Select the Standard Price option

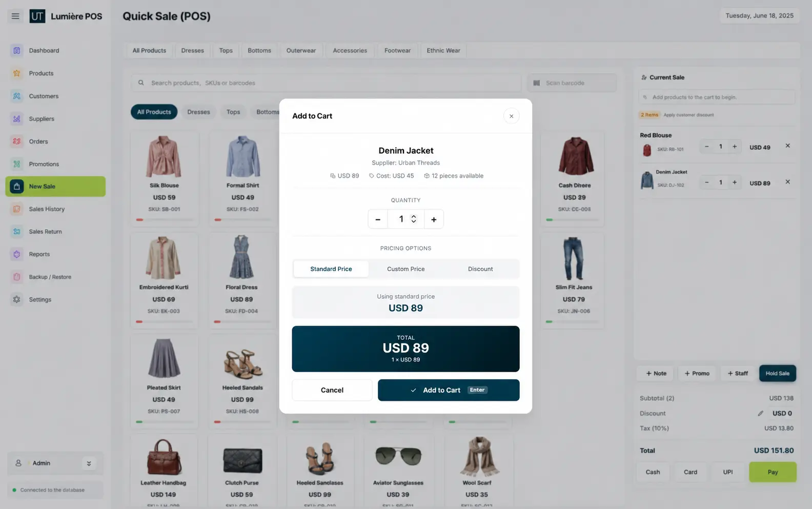coord(331,269)
